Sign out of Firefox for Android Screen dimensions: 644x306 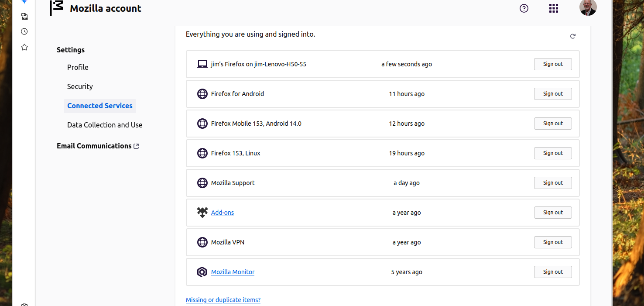553,94
